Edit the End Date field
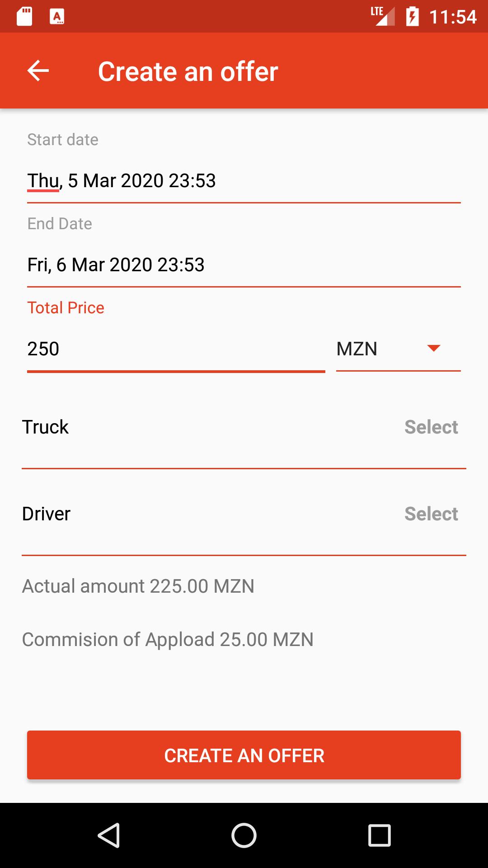Screen dimensions: 488x868 point(244,265)
